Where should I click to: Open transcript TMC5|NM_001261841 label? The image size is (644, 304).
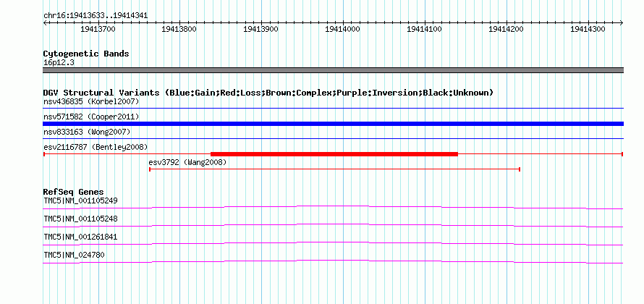tap(80, 237)
